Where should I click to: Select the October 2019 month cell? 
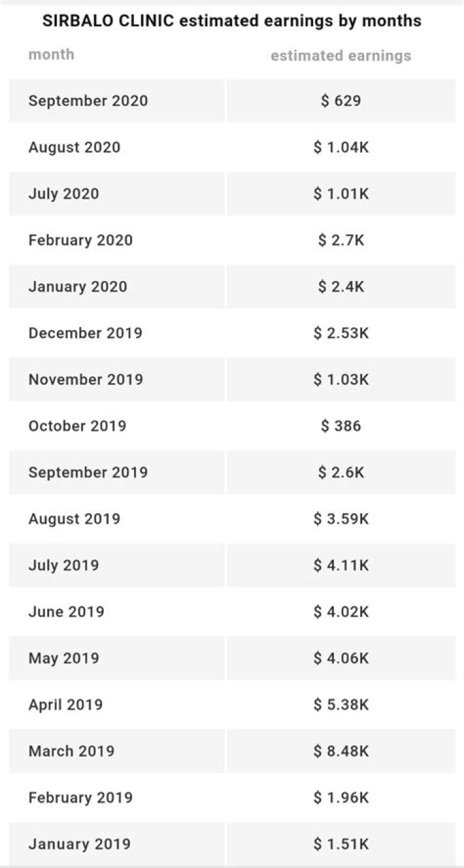click(77, 426)
